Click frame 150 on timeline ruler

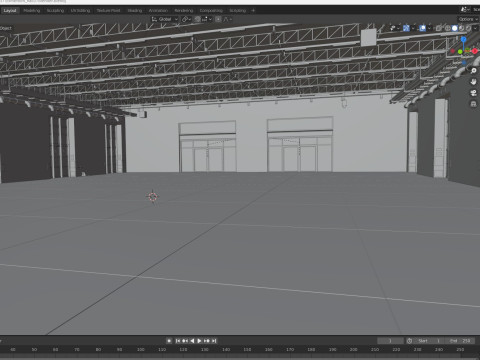click(x=247, y=349)
